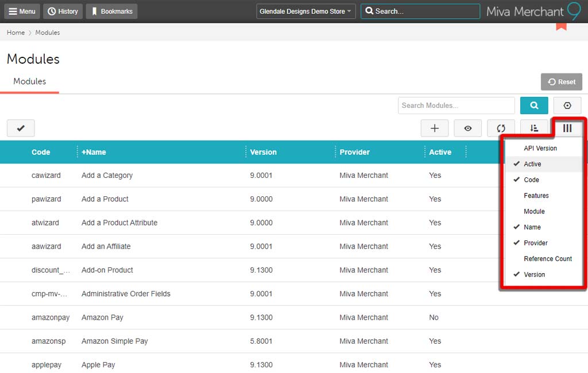
Task: Select the Add-on Product row
Action: pos(250,270)
